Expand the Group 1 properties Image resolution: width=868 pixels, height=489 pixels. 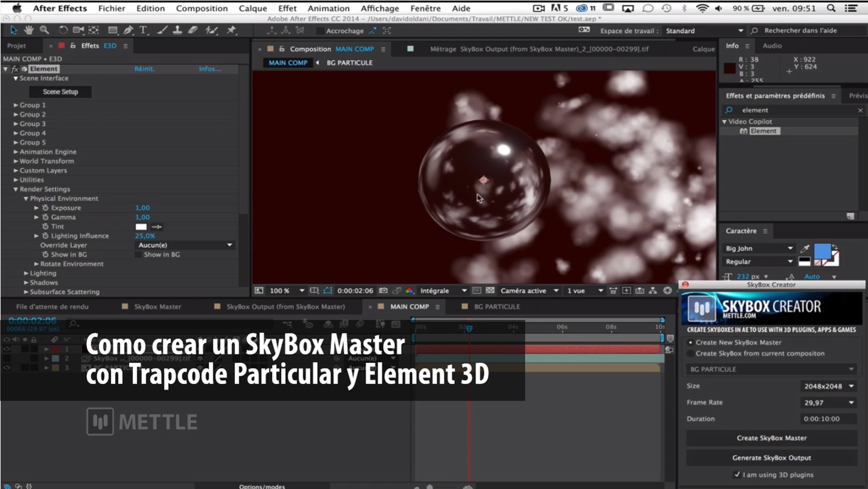pos(16,105)
